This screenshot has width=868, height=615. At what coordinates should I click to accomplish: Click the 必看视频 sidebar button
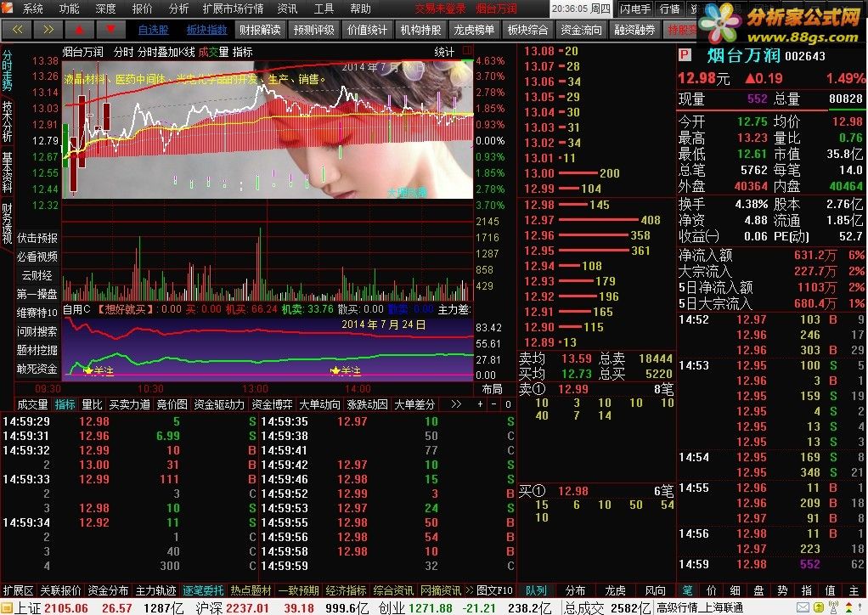[x=37, y=257]
